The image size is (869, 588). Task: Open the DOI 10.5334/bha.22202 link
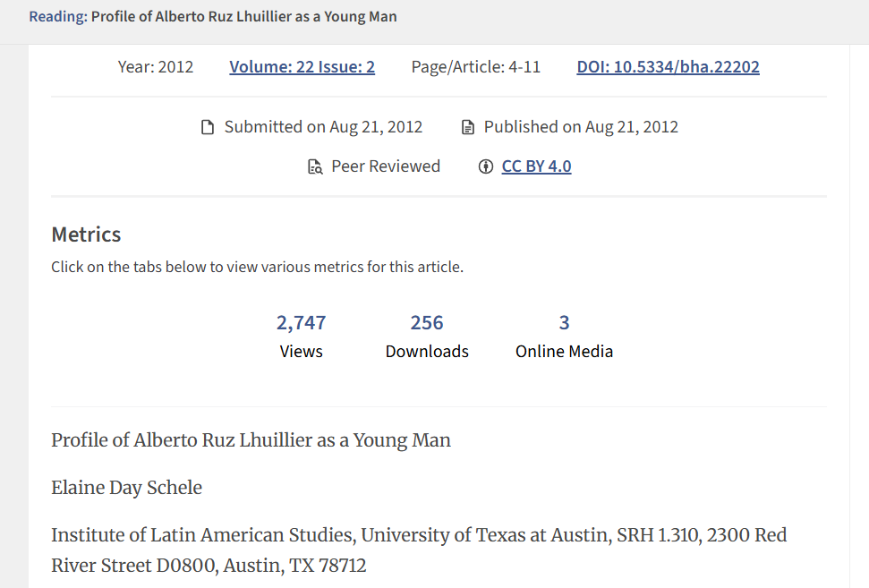(x=668, y=66)
